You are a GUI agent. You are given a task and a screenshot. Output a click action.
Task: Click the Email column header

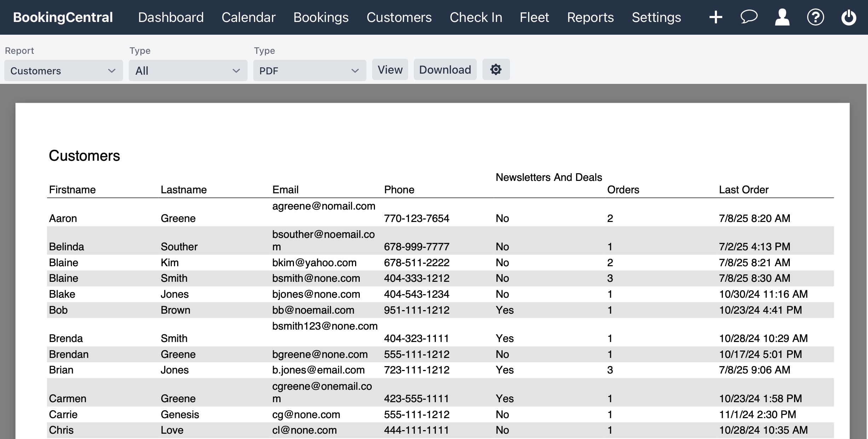285,190
